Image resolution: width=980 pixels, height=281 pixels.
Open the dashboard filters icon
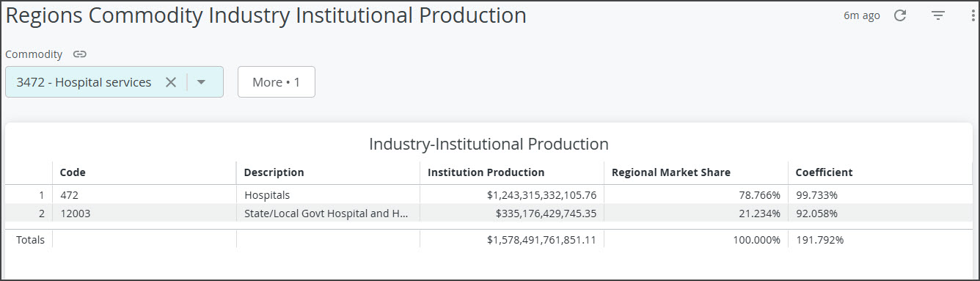[x=938, y=15]
